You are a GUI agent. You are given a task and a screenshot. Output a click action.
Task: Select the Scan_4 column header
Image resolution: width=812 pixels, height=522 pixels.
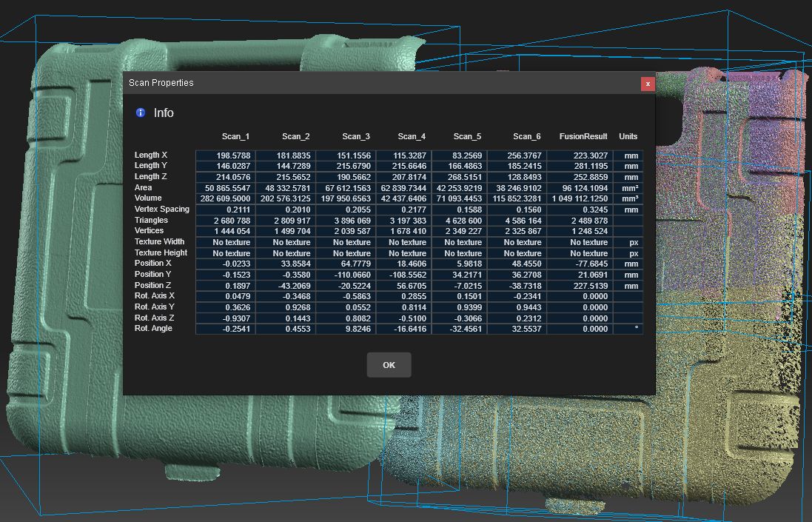coord(412,136)
